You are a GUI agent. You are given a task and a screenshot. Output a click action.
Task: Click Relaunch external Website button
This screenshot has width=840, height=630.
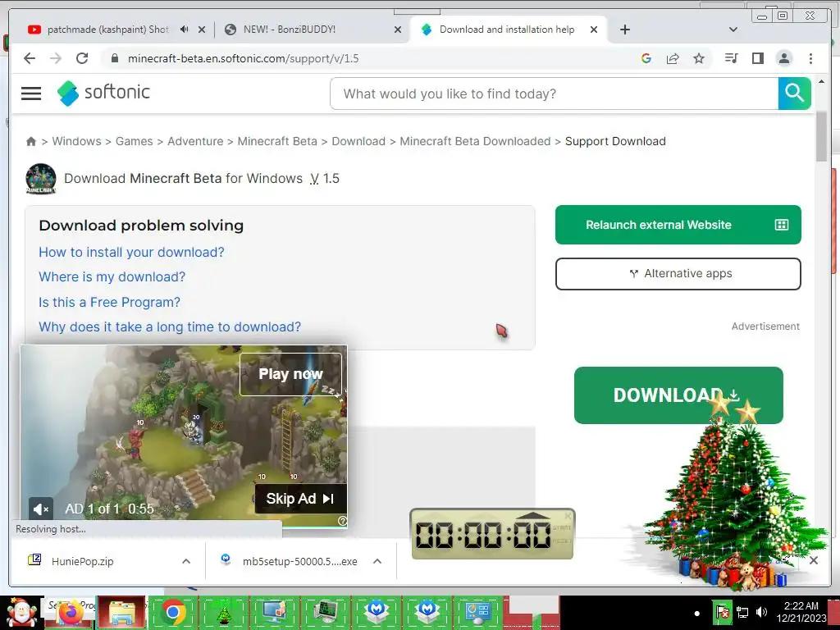(x=678, y=225)
